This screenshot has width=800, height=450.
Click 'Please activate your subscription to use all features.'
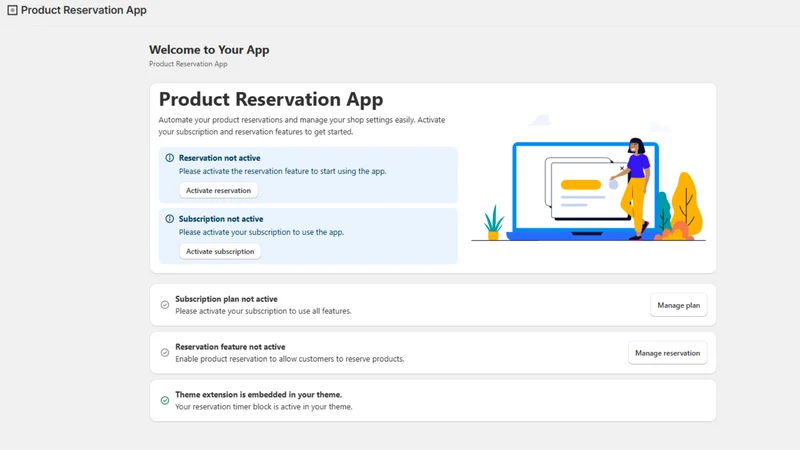263,311
